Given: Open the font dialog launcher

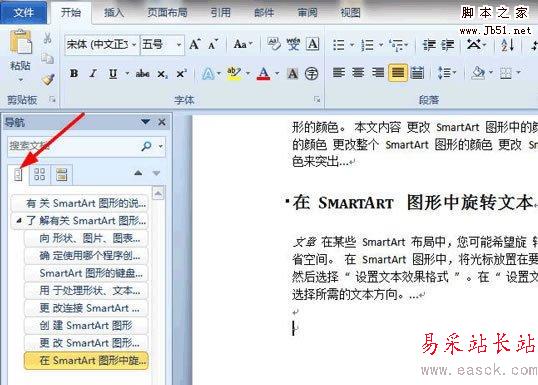Looking at the screenshot, I should [317, 100].
